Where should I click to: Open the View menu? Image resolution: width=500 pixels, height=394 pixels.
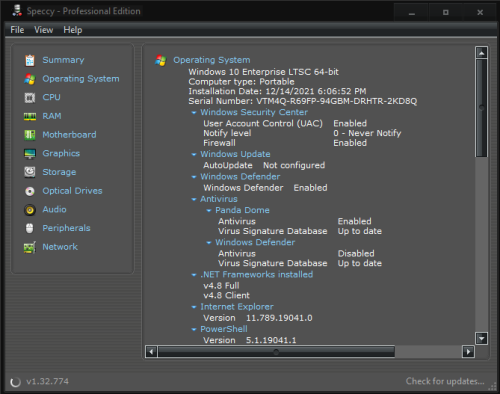point(43,30)
